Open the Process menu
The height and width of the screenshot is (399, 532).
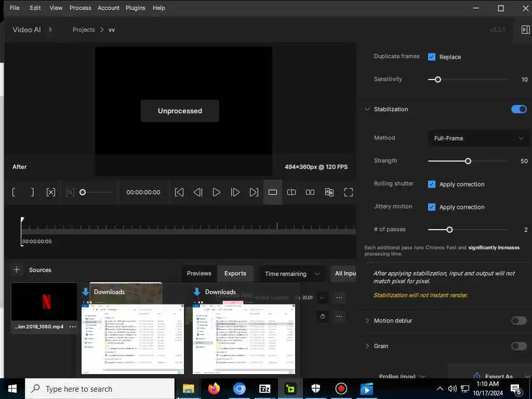(81, 8)
